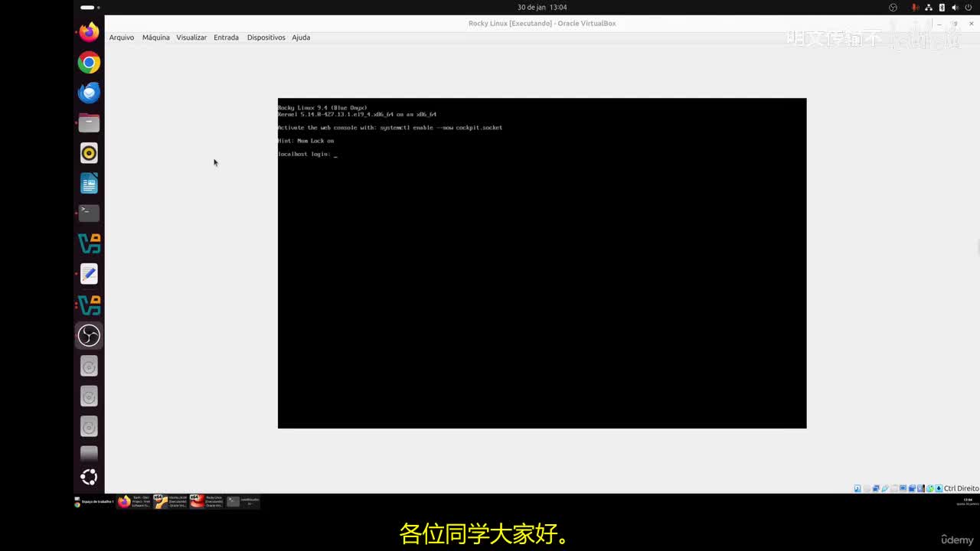980x551 pixels.
Task: Switch to Firefox window in recorded taskbar
Action: 134,501
